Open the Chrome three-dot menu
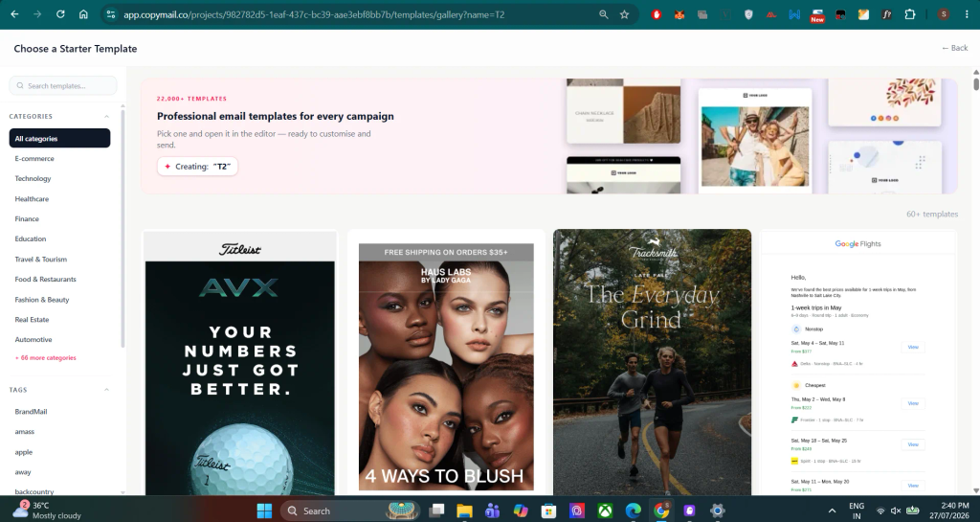The image size is (980, 522). point(967,14)
